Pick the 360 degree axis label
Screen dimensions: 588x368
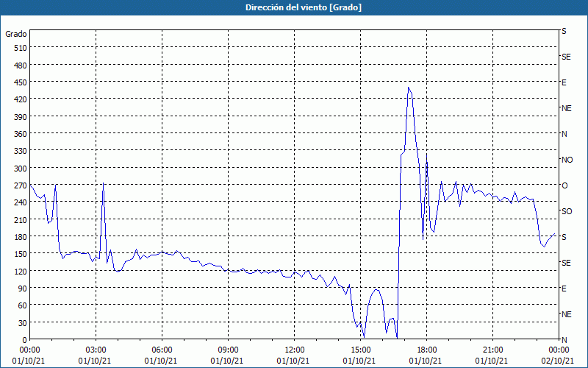pyautogui.click(x=21, y=134)
